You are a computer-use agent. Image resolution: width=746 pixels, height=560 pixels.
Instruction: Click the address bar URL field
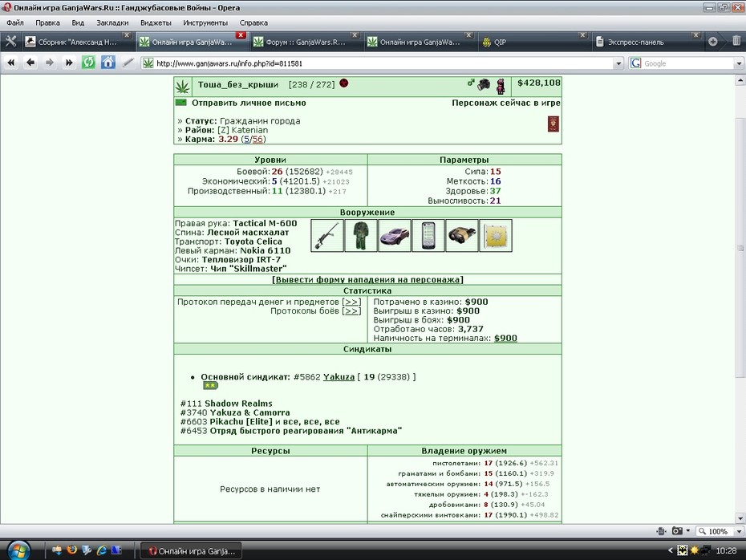[383, 63]
